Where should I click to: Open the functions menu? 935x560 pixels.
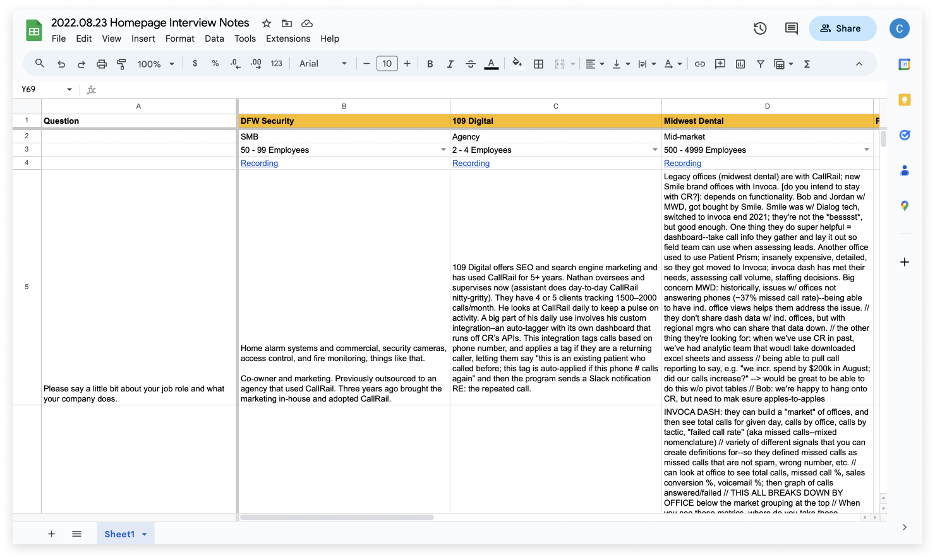[807, 64]
